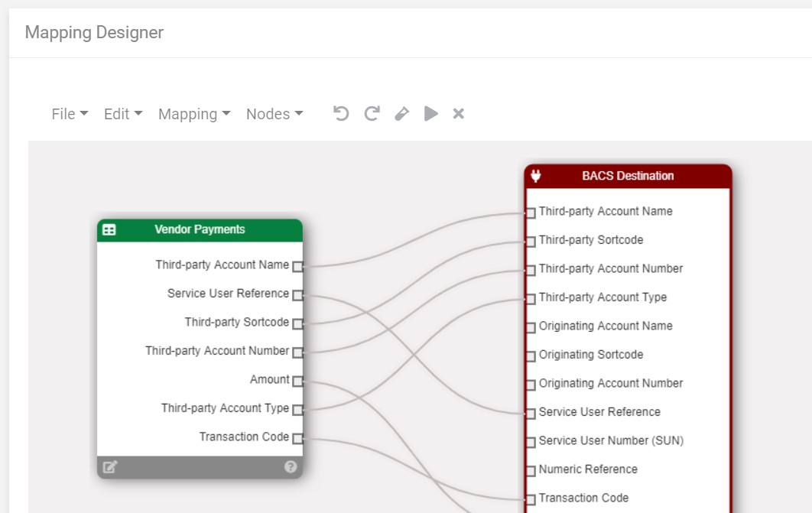The width and height of the screenshot is (812, 513).
Task: Select input port of BACS Third-party Account Number
Action: (531, 270)
